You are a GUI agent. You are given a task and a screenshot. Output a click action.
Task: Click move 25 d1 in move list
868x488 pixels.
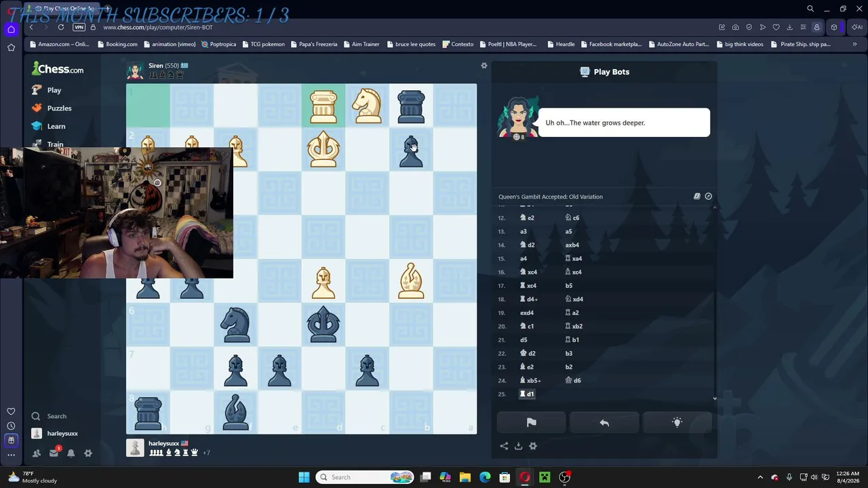click(x=527, y=394)
